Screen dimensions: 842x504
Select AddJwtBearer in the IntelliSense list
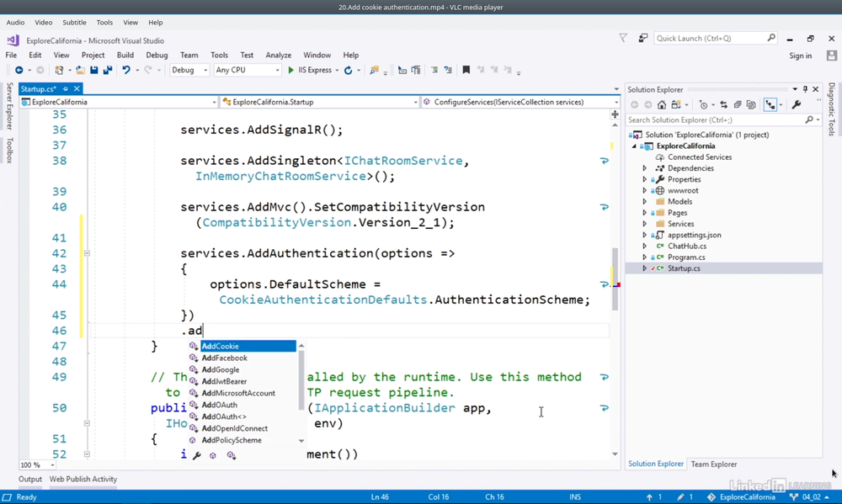[224, 382]
